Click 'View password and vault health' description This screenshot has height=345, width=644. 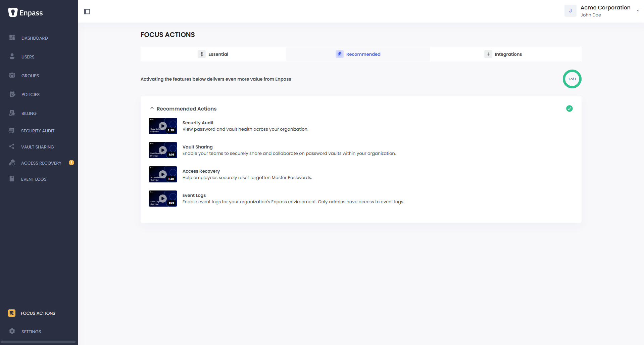pyautogui.click(x=245, y=129)
